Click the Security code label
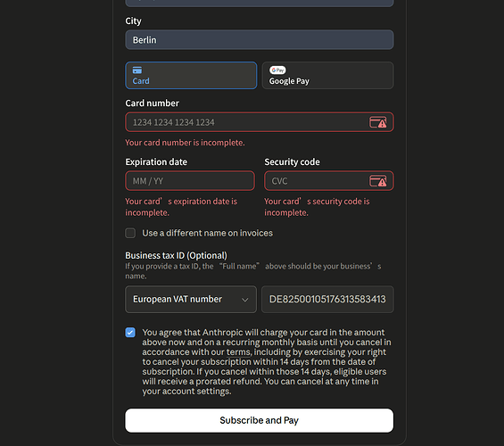The height and width of the screenshot is (446, 504). pyautogui.click(x=292, y=162)
